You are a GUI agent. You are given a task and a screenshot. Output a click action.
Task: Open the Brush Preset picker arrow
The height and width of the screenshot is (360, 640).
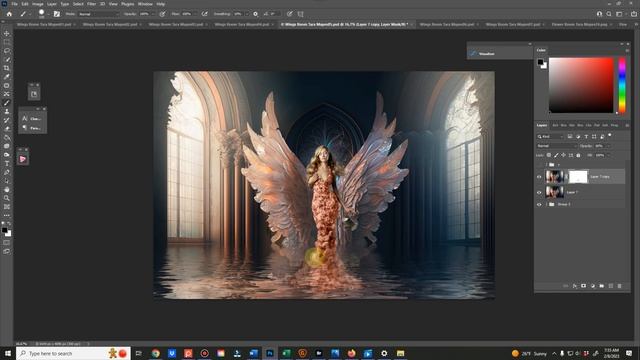(x=48, y=14)
